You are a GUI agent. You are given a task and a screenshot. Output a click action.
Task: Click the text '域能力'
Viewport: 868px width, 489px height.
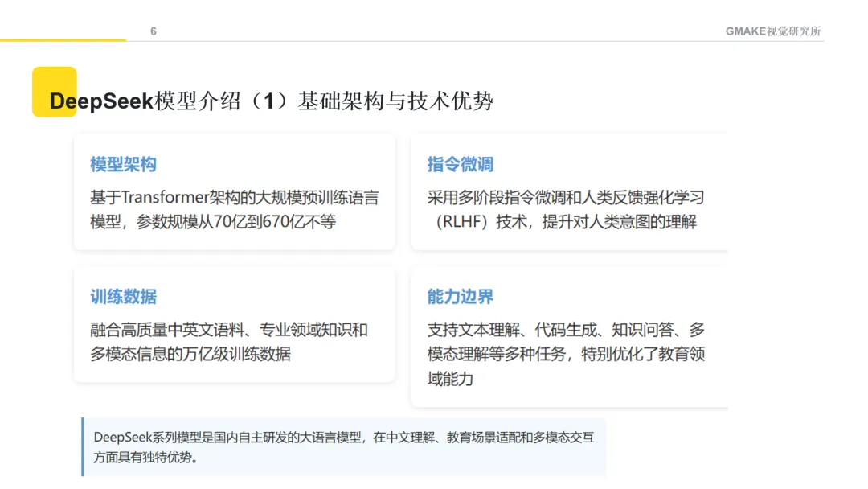click(x=450, y=379)
